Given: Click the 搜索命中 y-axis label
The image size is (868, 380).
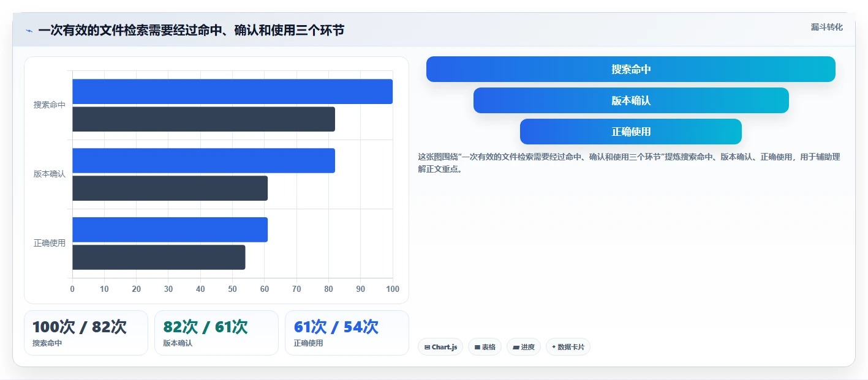Looking at the screenshot, I should 50,105.
